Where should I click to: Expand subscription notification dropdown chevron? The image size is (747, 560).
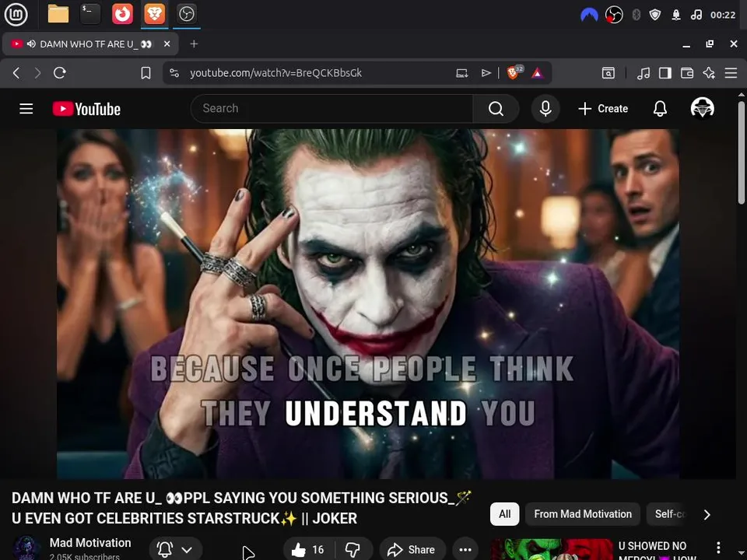tap(188, 550)
